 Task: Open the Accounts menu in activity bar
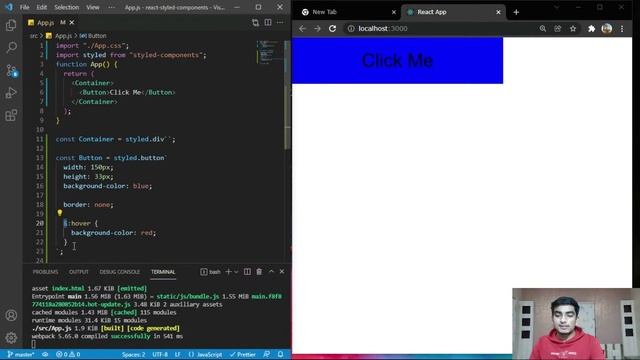point(11,315)
